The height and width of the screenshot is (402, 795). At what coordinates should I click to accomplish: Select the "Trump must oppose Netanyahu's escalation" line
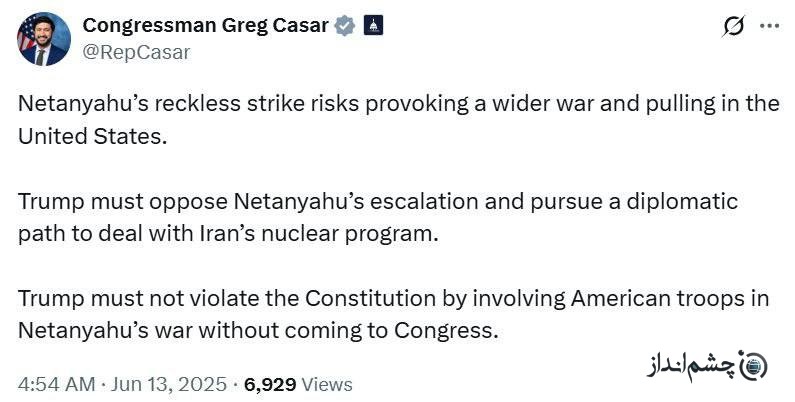coord(378,201)
